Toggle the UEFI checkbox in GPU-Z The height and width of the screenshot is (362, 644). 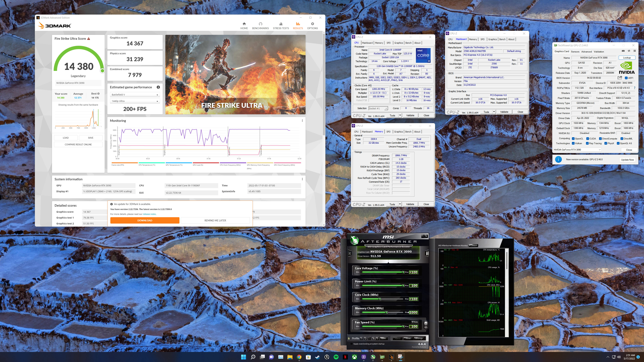coord(626,78)
